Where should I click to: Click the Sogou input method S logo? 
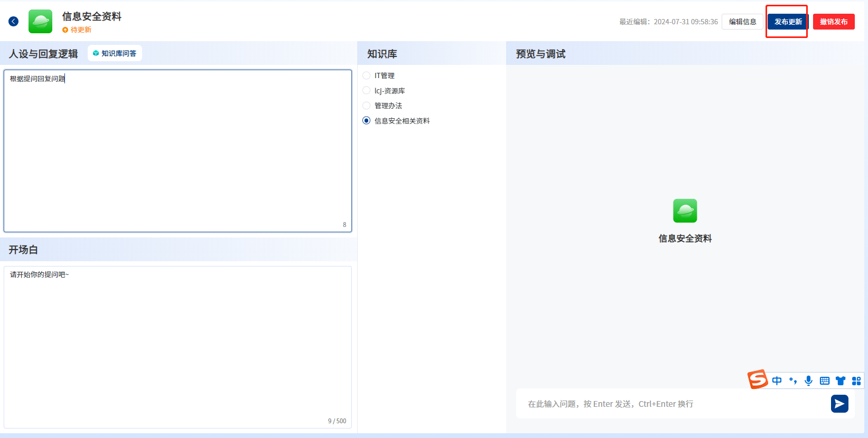pyautogui.click(x=758, y=379)
